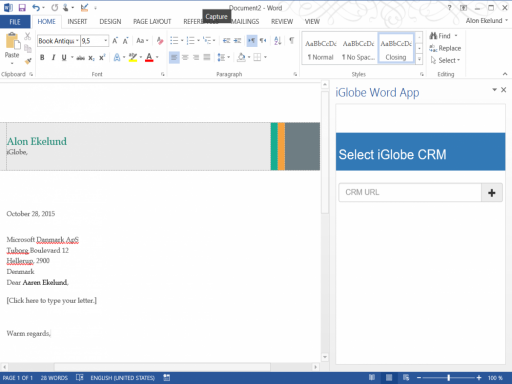Decrease font size with Shrink Font icon

click(125, 41)
